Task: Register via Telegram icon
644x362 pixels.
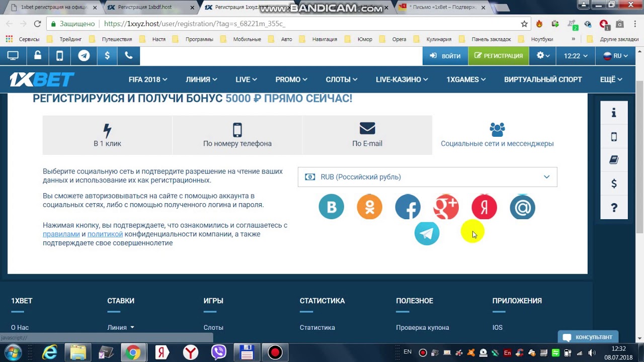Action: coord(427,233)
